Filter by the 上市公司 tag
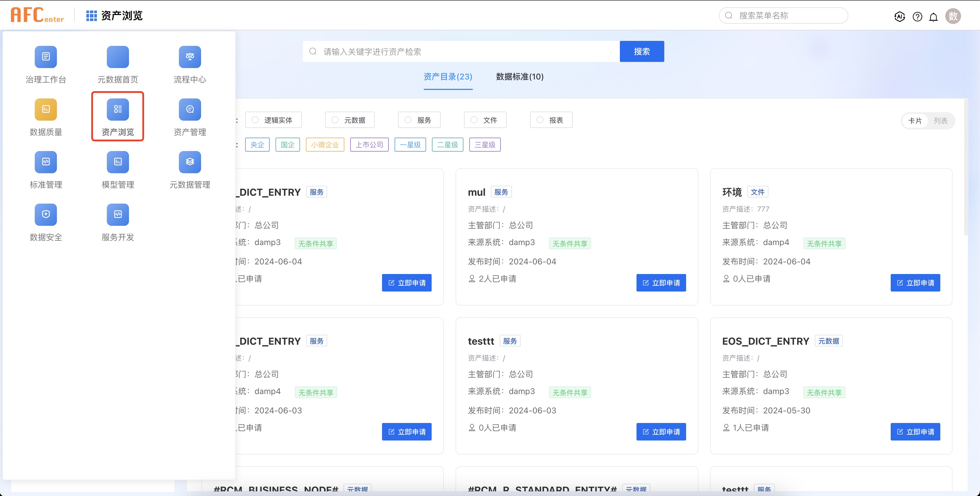The height and width of the screenshot is (496, 980). point(369,145)
